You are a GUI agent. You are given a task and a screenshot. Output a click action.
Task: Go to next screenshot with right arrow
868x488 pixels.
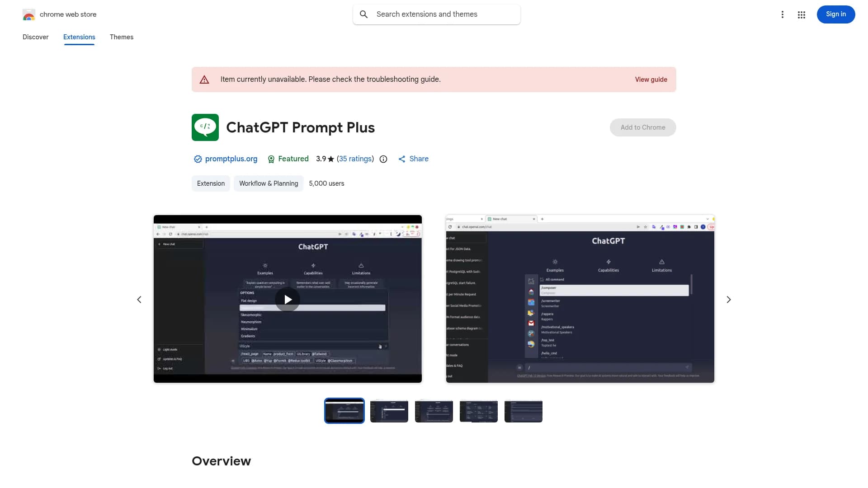[729, 300]
